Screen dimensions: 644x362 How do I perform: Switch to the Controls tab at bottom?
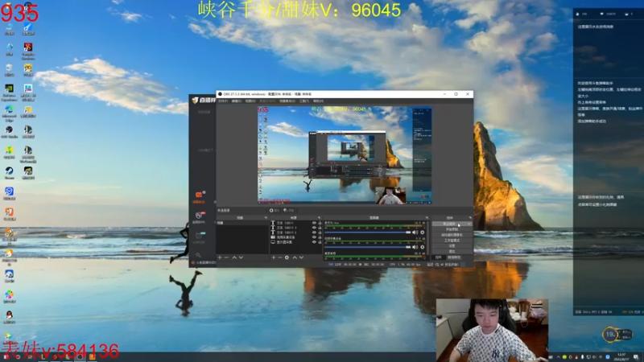click(x=439, y=257)
